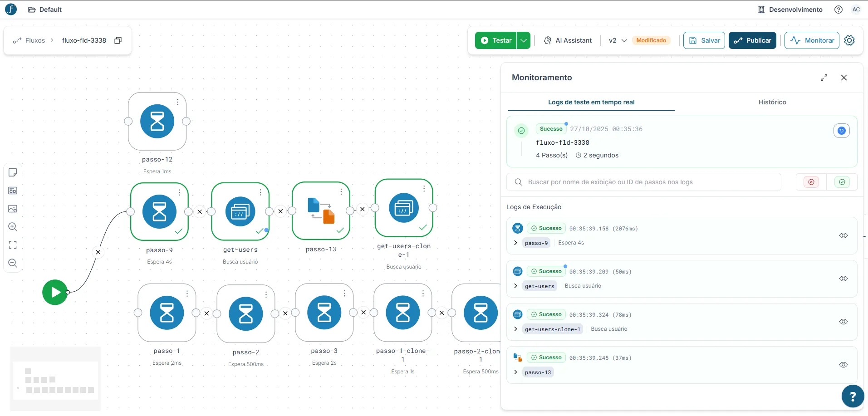Open the Testar dropdown arrow
Screen dimensions: 868x416
pyautogui.click(x=524, y=40)
